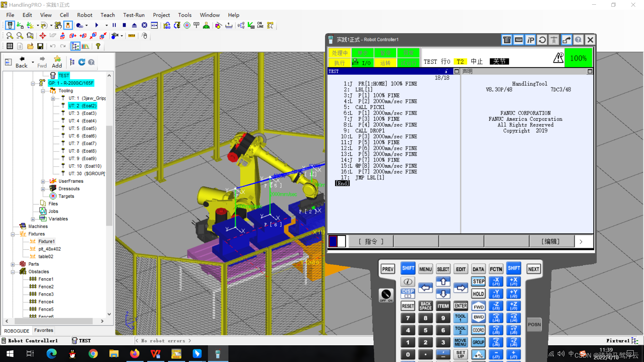This screenshot has width=644, height=362.
Task: Click the FCTN key on pendant
Action: point(496,269)
